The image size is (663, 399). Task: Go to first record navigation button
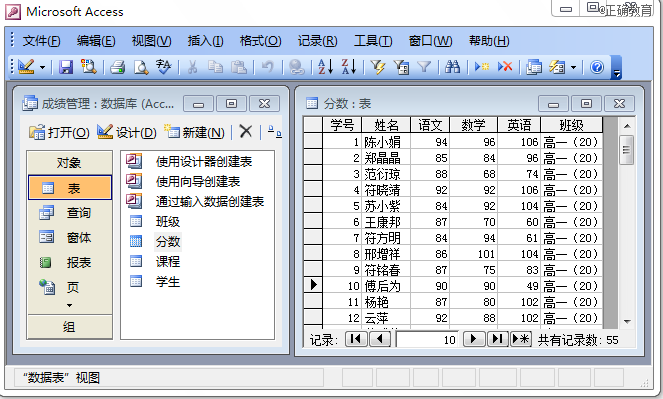(356, 339)
